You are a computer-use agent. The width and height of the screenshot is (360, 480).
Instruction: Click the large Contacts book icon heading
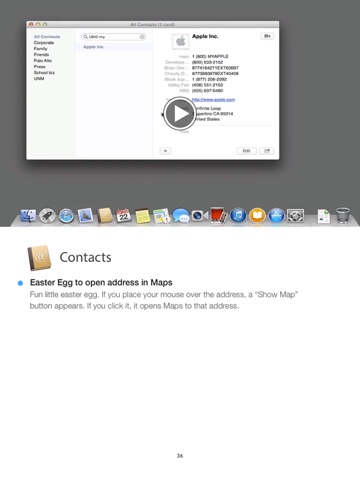click(39, 258)
